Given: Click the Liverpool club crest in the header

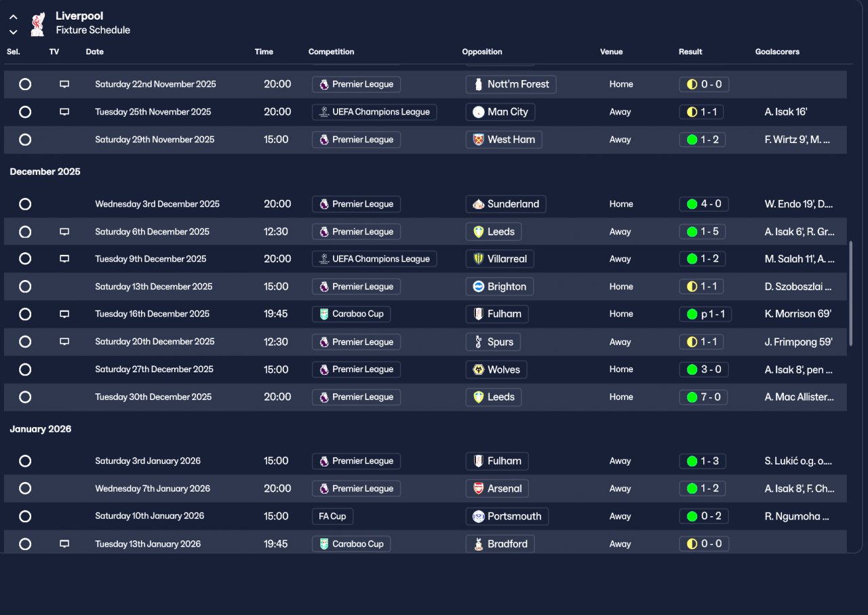Looking at the screenshot, I should [38, 24].
